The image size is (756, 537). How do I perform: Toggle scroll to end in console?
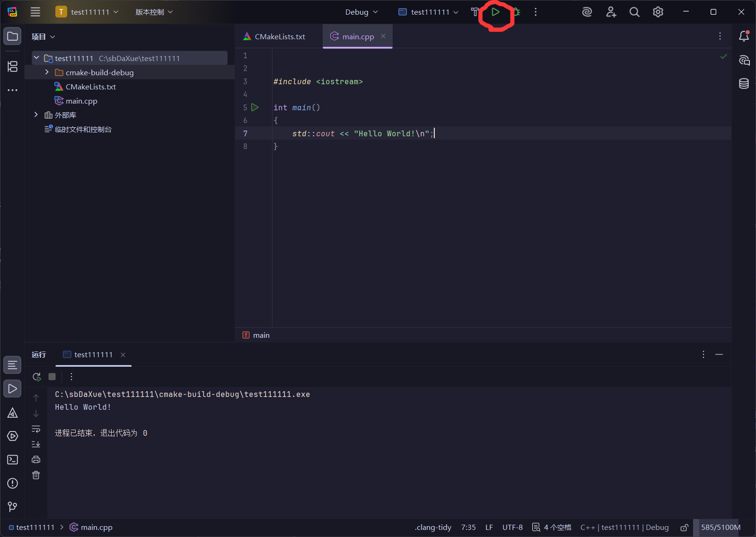click(x=36, y=444)
